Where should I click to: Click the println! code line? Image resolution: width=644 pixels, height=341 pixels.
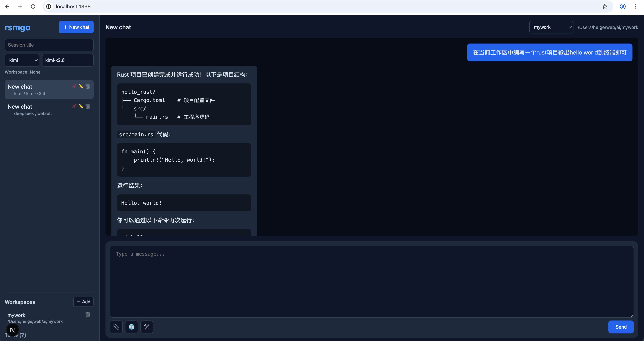[174, 160]
